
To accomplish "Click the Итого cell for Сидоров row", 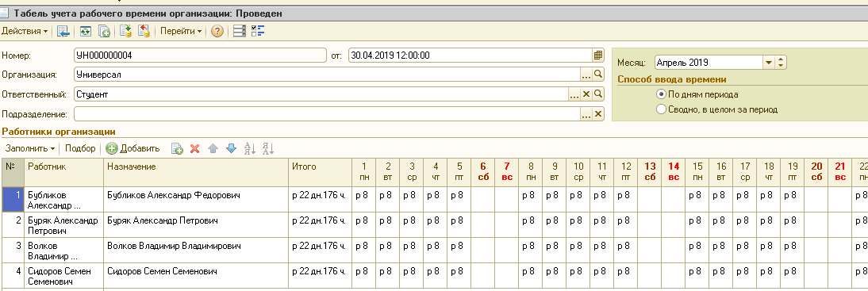I will (x=320, y=275).
